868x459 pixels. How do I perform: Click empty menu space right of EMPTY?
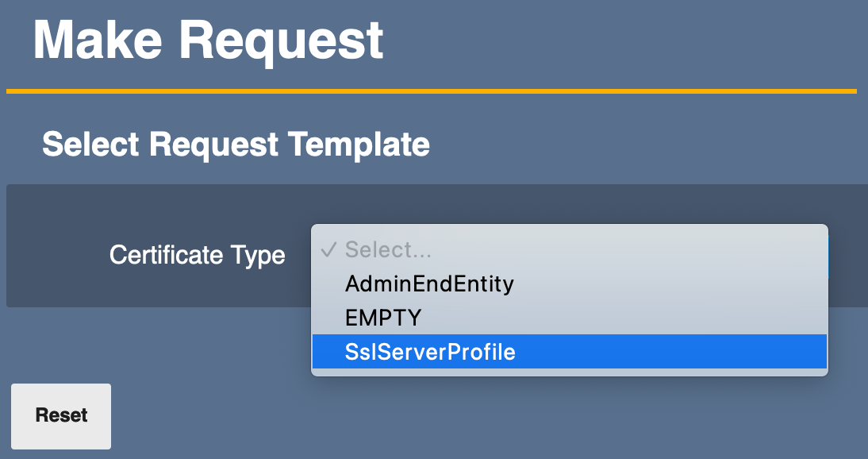point(635,318)
